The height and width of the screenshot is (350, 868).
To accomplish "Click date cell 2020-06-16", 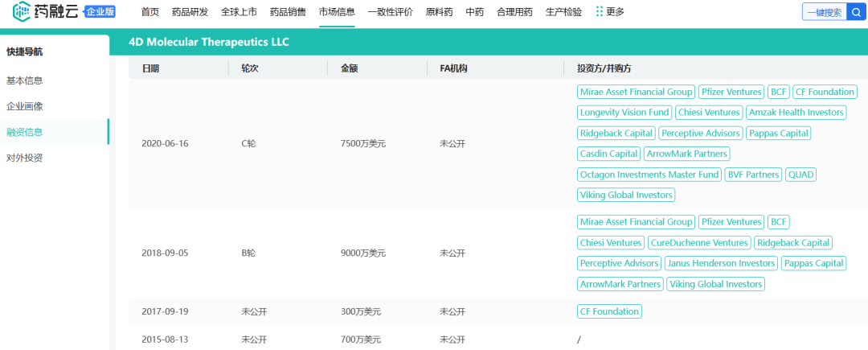I will [x=165, y=144].
